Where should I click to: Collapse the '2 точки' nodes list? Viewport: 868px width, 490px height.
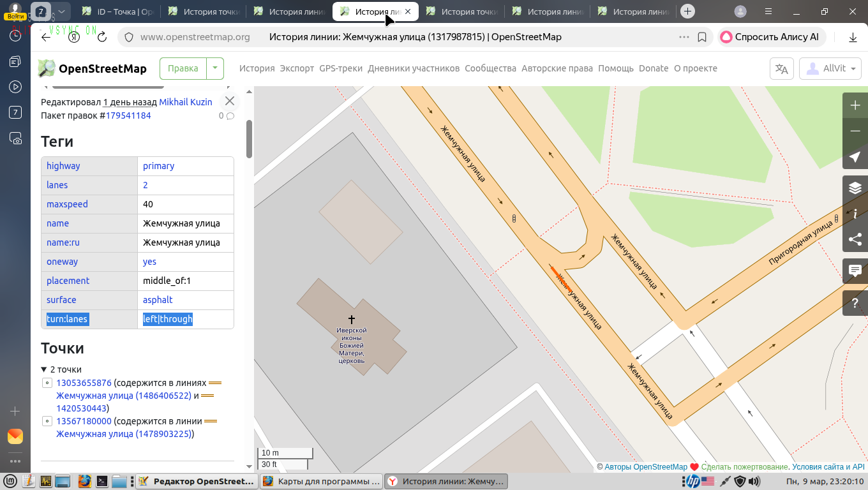[44, 369]
